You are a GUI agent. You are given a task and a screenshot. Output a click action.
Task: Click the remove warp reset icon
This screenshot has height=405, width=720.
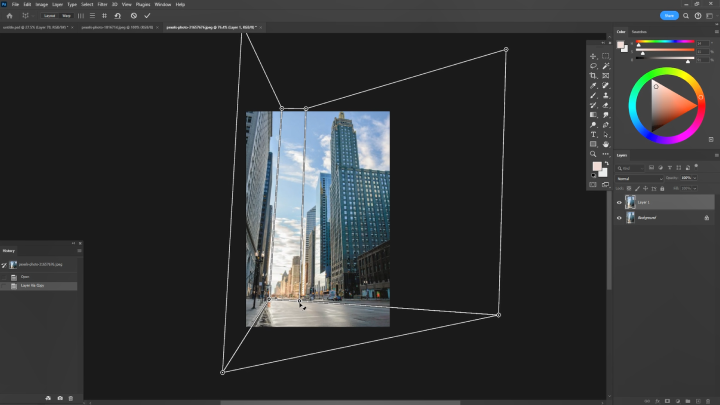(118, 16)
